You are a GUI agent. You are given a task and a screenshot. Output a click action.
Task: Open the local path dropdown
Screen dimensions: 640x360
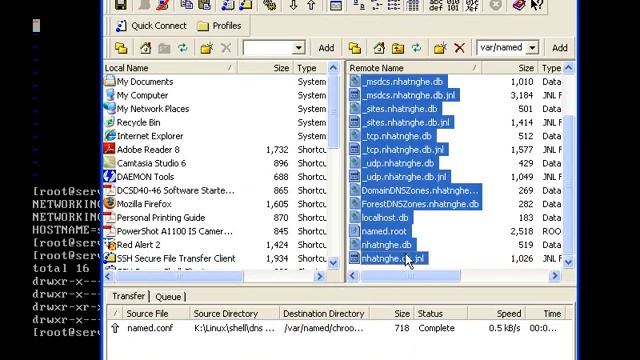point(299,48)
